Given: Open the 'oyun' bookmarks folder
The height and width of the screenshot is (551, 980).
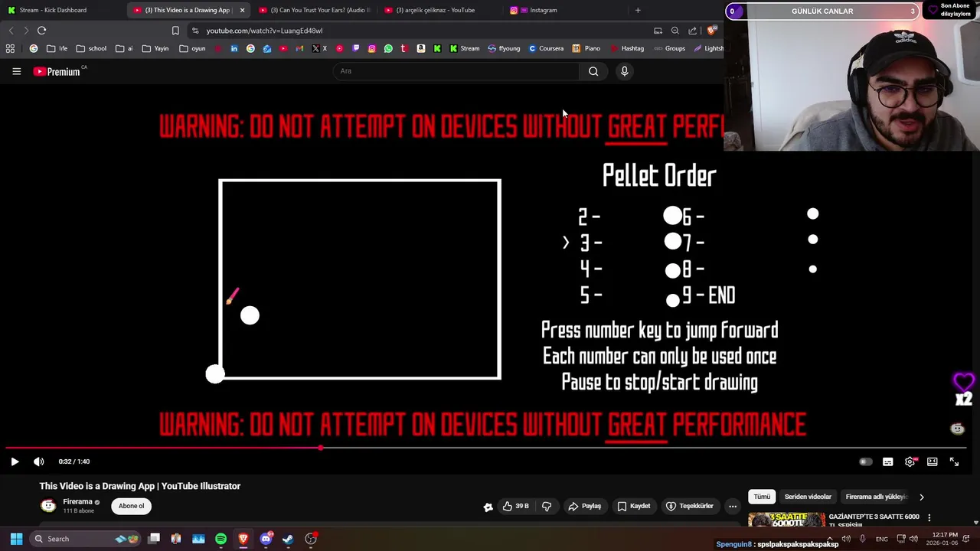Looking at the screenshot, I should [192, 48].
